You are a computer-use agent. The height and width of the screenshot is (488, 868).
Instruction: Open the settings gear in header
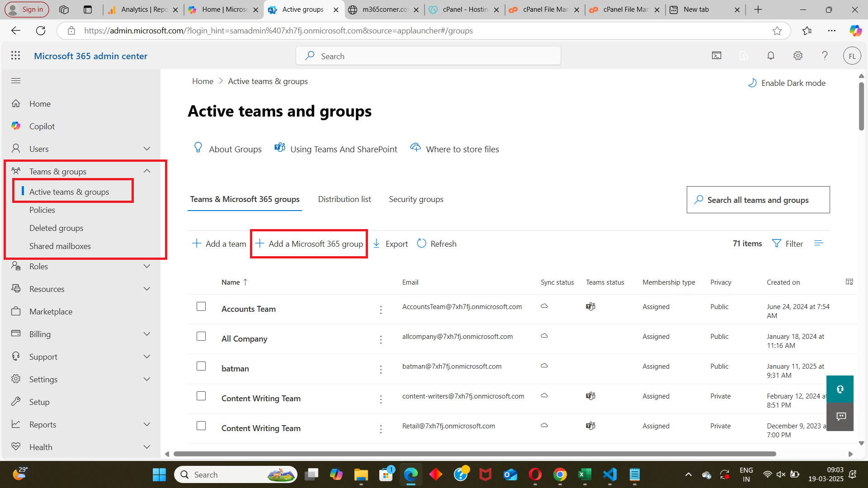(x=798, y=56)
